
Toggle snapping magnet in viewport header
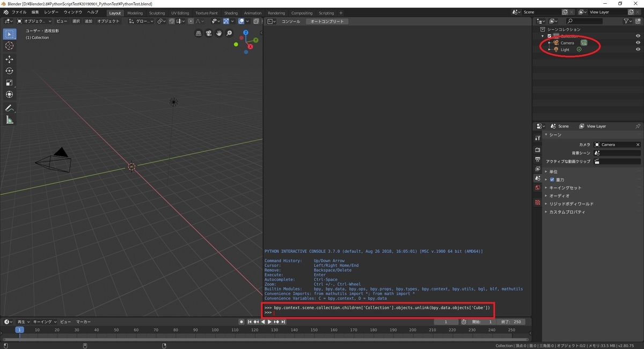[171, 21]
